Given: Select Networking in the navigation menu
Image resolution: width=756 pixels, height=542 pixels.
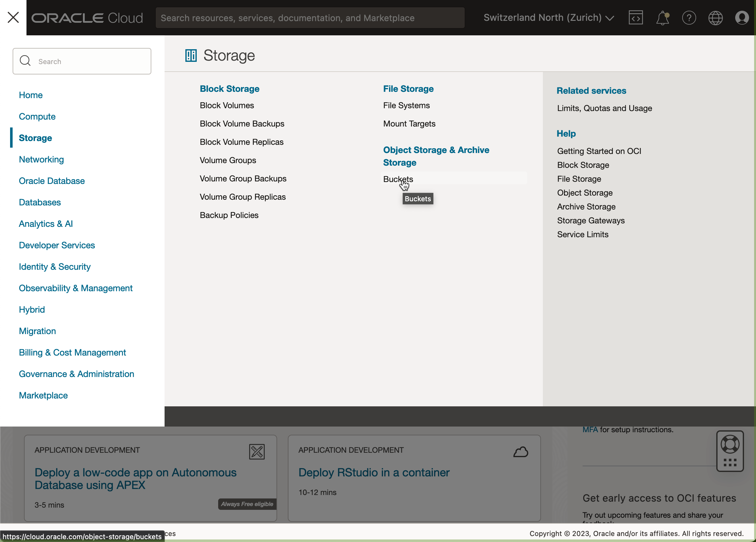Looking at the screenshot, I should pyautogui.click(x=41, y=159).
